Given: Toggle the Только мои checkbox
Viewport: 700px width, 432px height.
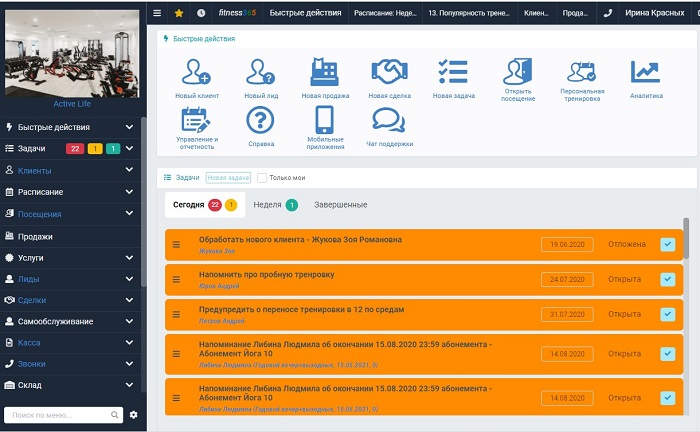Looking at the screenshot, I should (262, 178).
